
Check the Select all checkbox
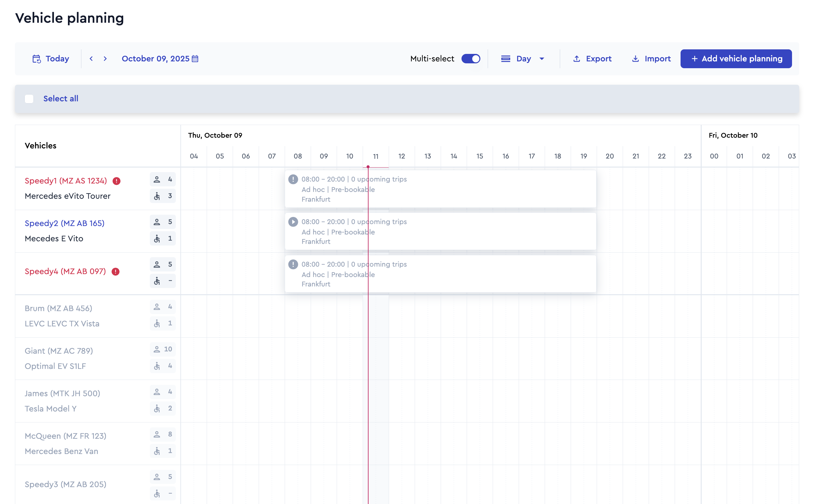pyautogui.click(x=29, y=99)
